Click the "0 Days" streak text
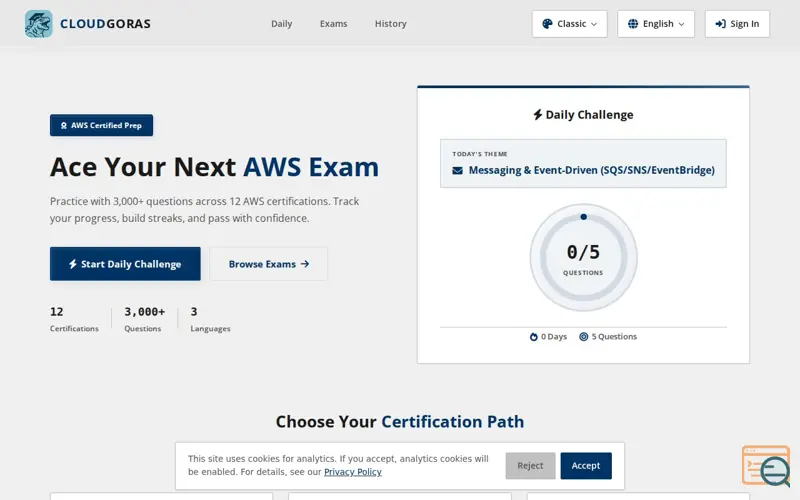 [554, 337]
